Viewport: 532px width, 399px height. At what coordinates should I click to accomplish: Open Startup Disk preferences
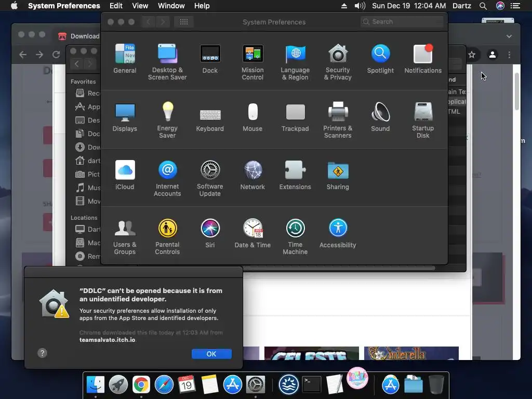423,120
